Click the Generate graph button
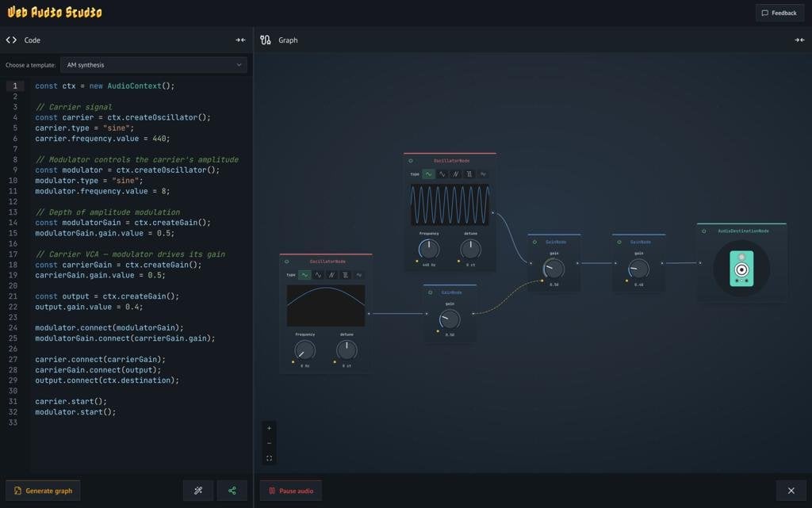The width and height of the screenshot is (812, 508). (x=43, y=491)
